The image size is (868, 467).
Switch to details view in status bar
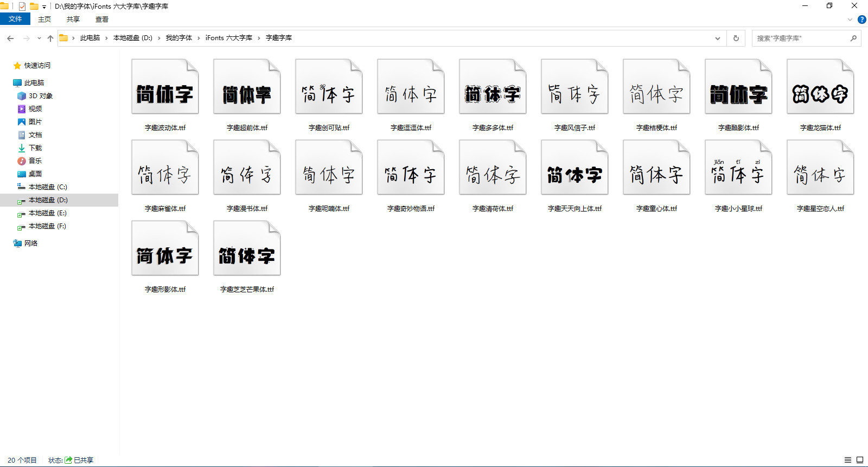[x=848, y=460]
